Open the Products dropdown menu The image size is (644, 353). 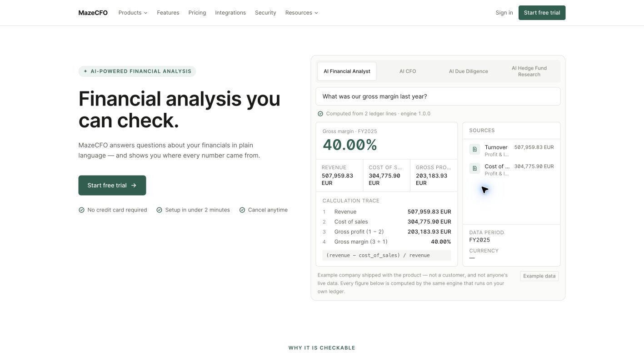tap(133, 13)
